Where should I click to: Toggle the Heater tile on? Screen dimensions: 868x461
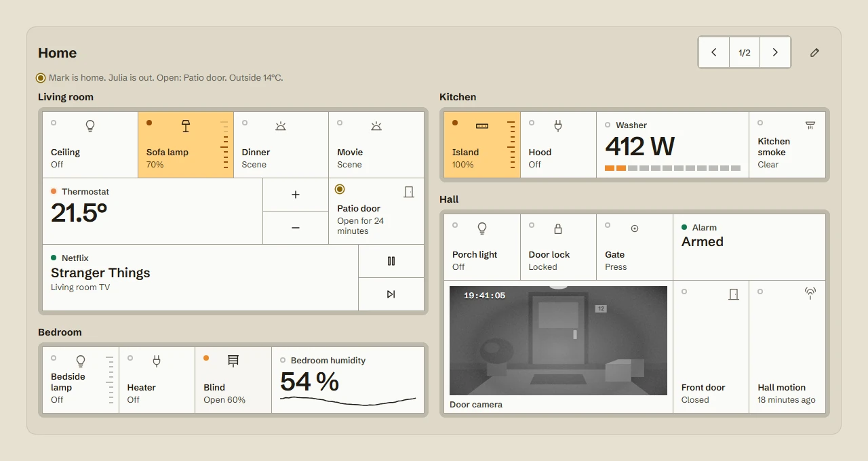tap(157, 380)
